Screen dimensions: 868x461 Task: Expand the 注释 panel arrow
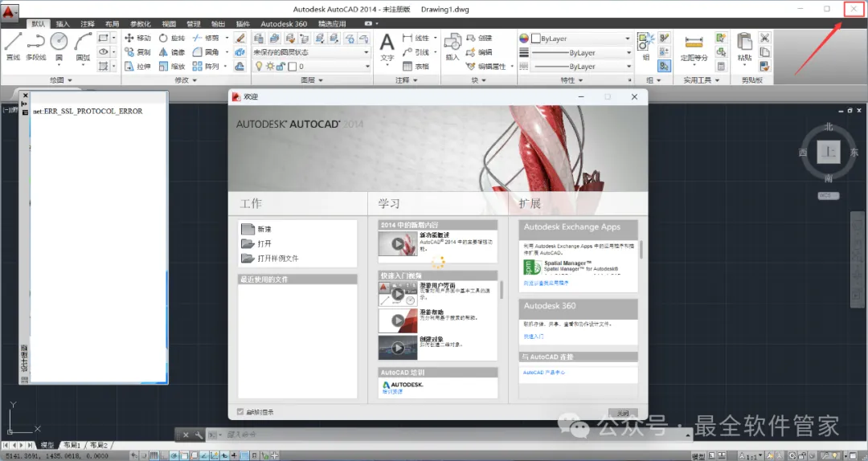coord(416,80)
